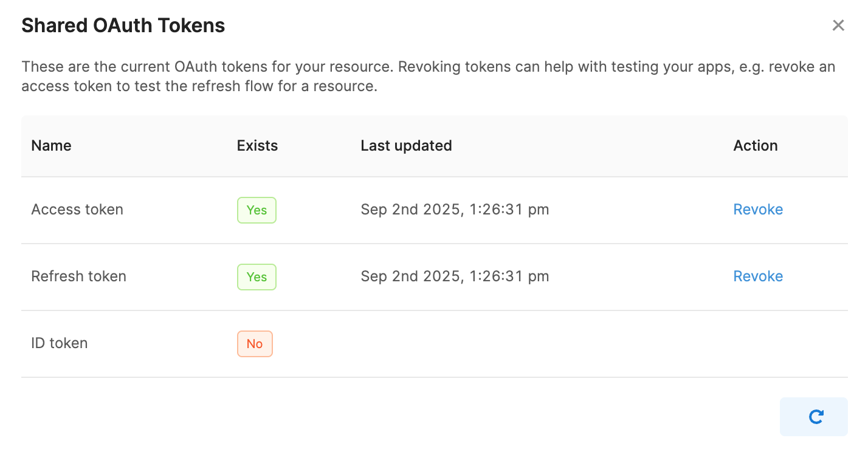Revoke the Refresh token

click(757, 276)
